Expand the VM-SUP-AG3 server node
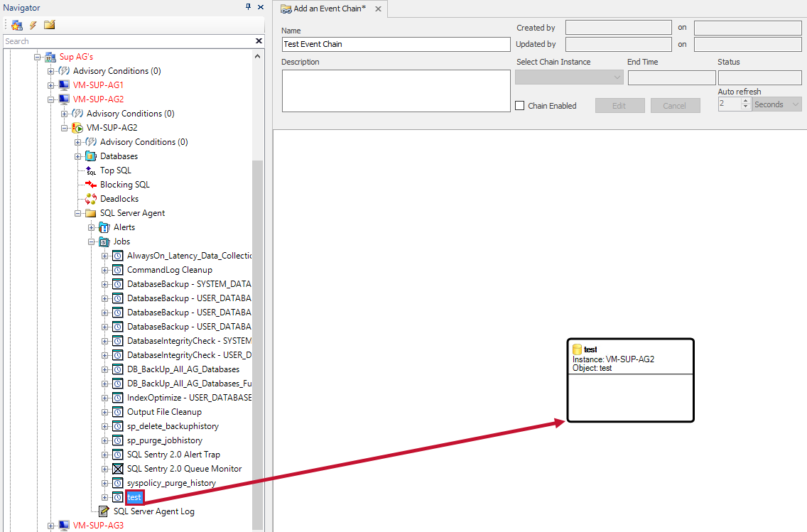The width and height of the screenshot is (807, 532). coord(50,526)
